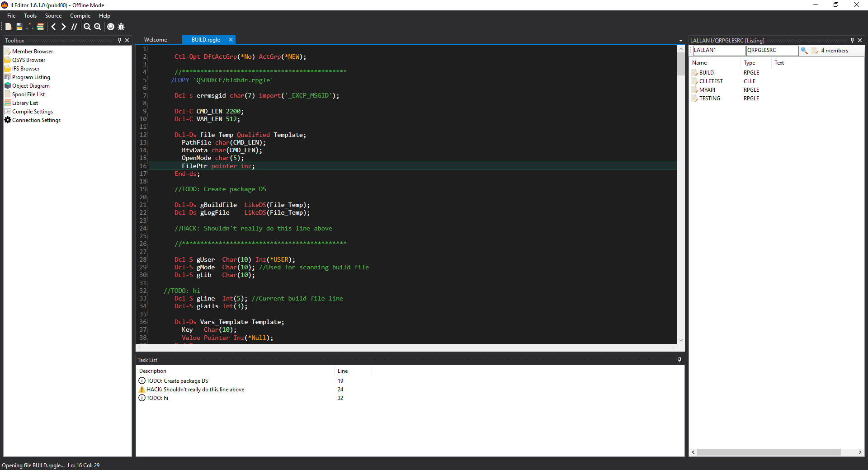868x470 pixels.
Task: Switch to the Welcome tab
Action: click(x=156, y=40)
